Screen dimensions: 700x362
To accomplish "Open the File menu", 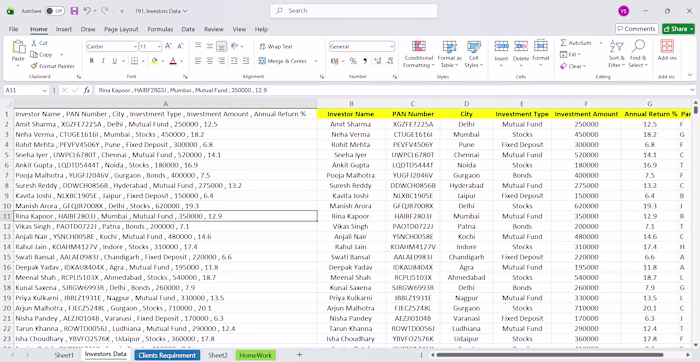I will (x=13, y=29).
